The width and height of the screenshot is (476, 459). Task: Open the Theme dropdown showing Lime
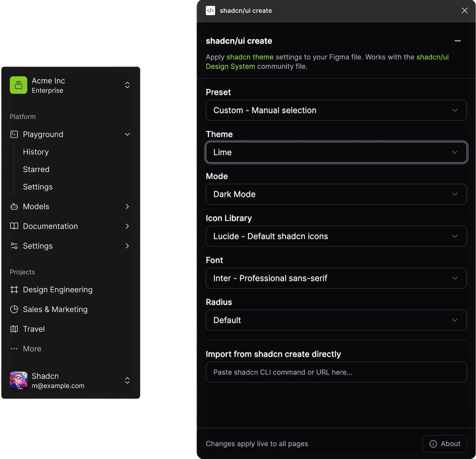click(x=336, y=152)
